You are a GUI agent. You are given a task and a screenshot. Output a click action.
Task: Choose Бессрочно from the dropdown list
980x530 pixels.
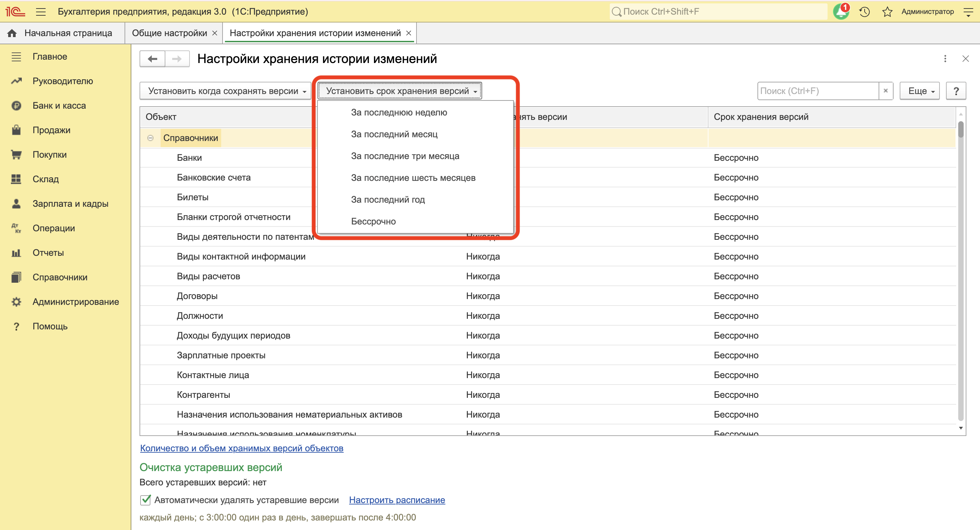tap(373, 221)
